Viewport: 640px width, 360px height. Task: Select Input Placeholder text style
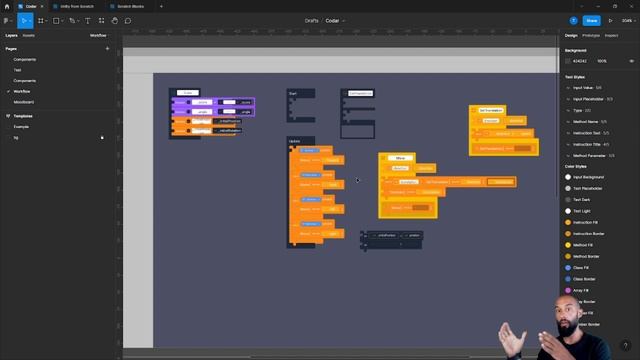pyautogui.click(x=593, y=99)
